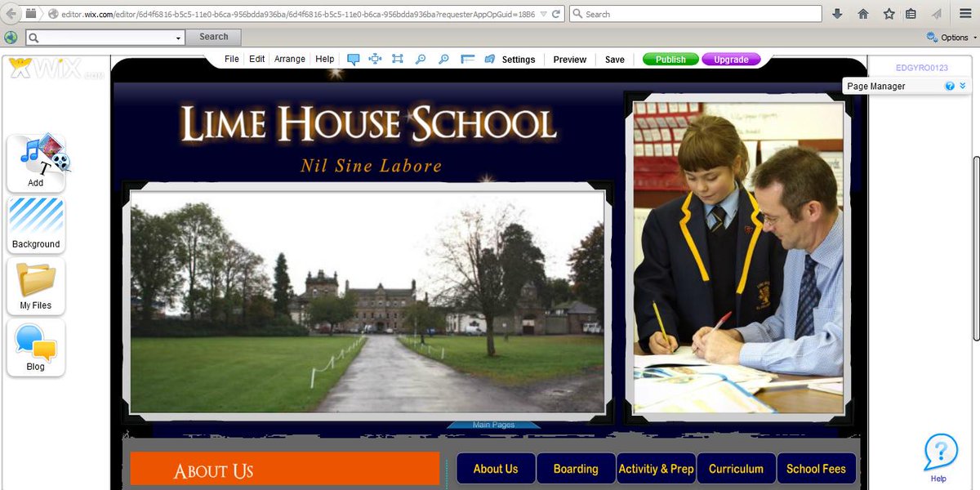Click the EDGYRO0123 account link

point(922,68)
